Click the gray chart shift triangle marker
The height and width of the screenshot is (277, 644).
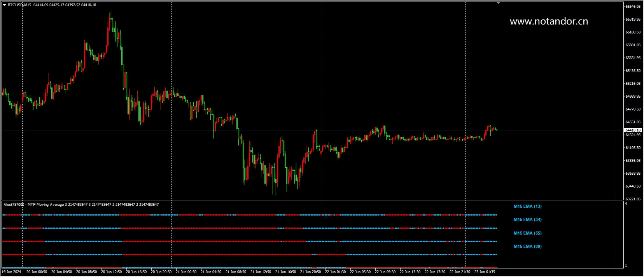(498, 3)
